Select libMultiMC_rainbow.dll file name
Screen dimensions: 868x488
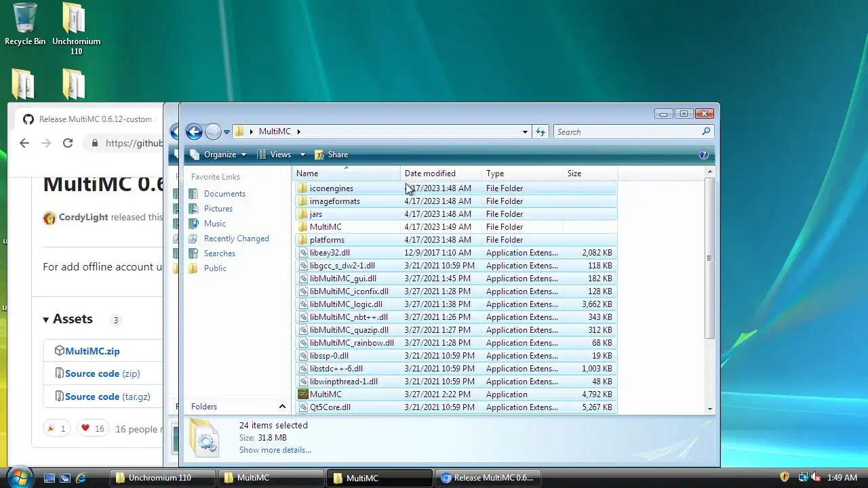pos(352,343)
